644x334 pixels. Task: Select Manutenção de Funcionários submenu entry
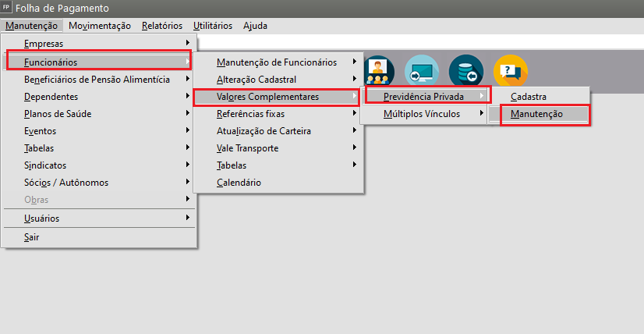(278, 62)
